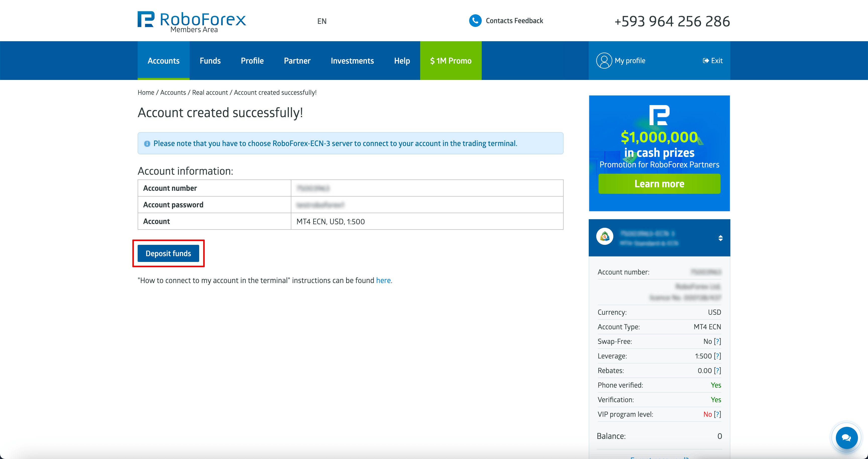The width and height of the screenshot is (868, 459).
Task: Open the Funds menu
Action: pos(210,61)
